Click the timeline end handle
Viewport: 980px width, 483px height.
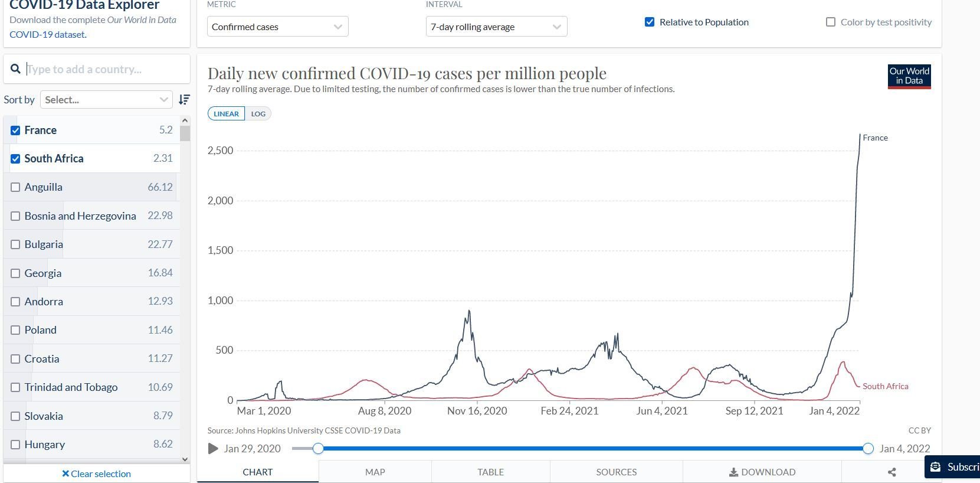point(868,449)
